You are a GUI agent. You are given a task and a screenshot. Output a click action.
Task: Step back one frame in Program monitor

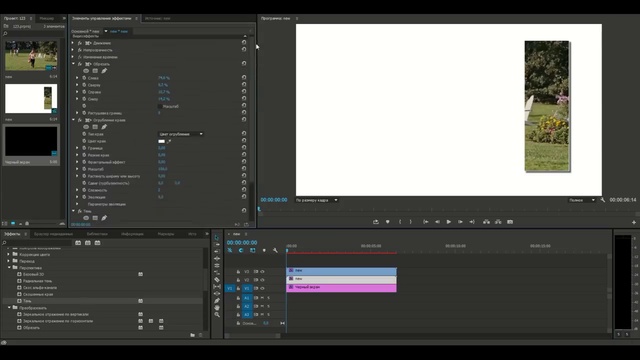tap(437, 222)
